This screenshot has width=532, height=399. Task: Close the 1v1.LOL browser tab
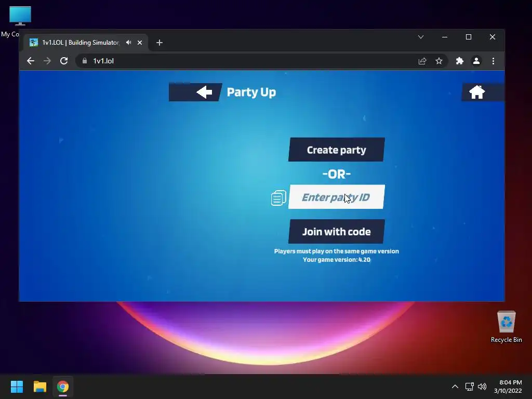coord(140,43)
